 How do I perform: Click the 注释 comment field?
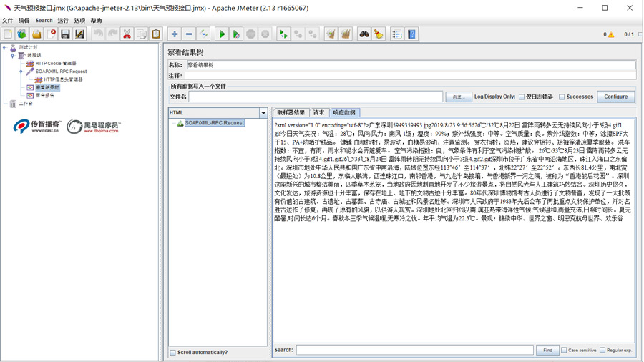[x=411, y=76]
